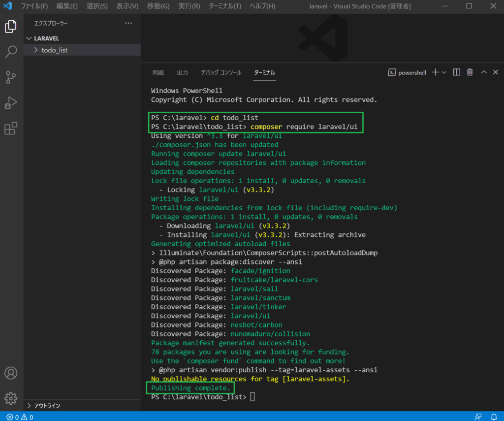Close the VS Code window

point(493,6)
